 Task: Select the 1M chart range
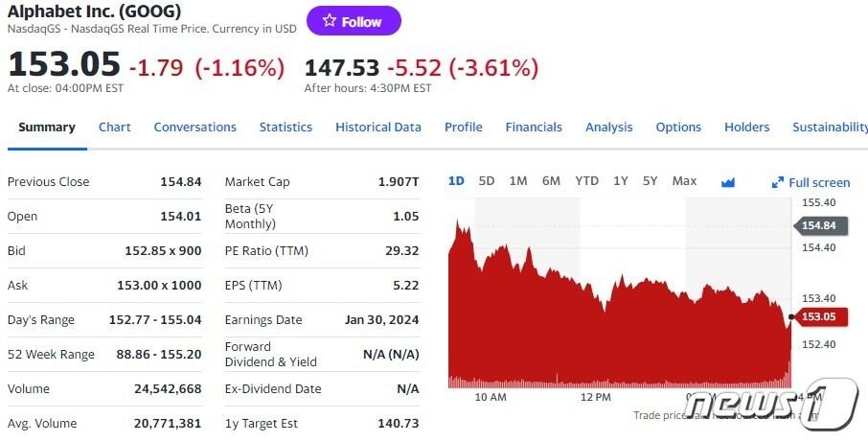coord(518,181)
